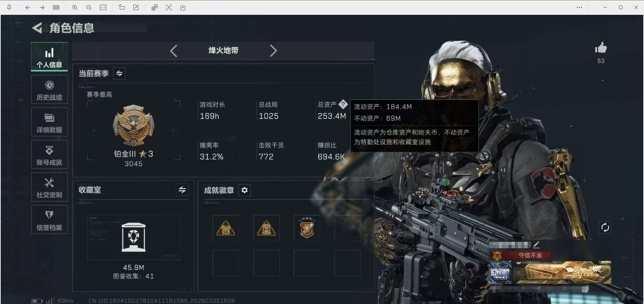Click the 总战局 1025 value
Screen dimensions: 644x304
click(269, 116)
